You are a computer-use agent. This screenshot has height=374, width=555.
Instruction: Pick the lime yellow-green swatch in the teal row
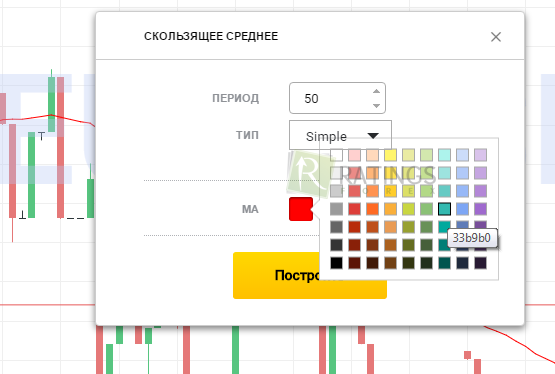click(x=408, y=209)
